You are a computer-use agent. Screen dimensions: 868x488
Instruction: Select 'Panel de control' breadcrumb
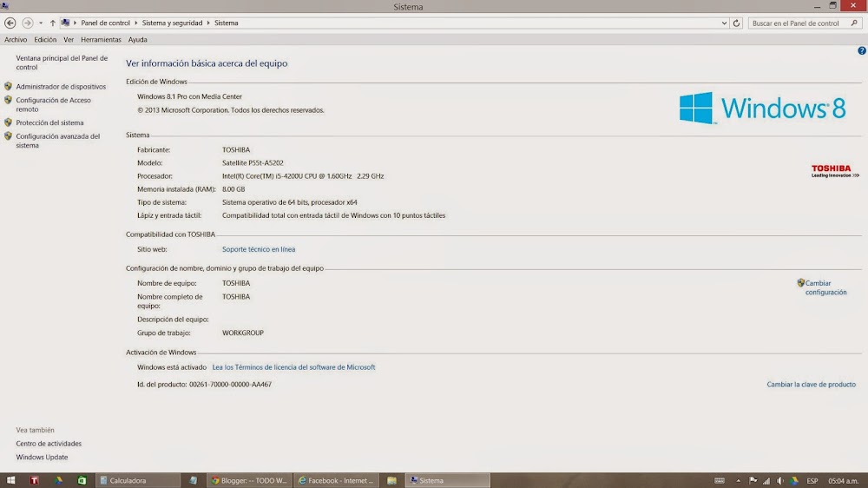click(105, 23)
